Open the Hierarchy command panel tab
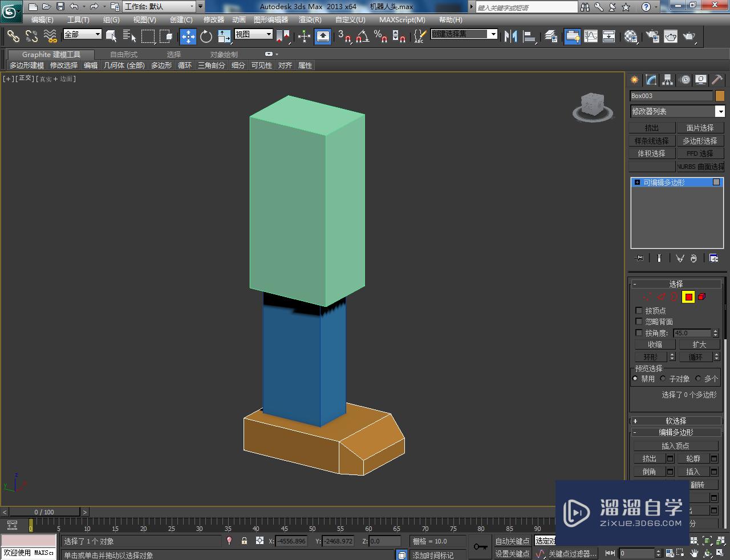The image size is (730, 560). pos(667,80)
